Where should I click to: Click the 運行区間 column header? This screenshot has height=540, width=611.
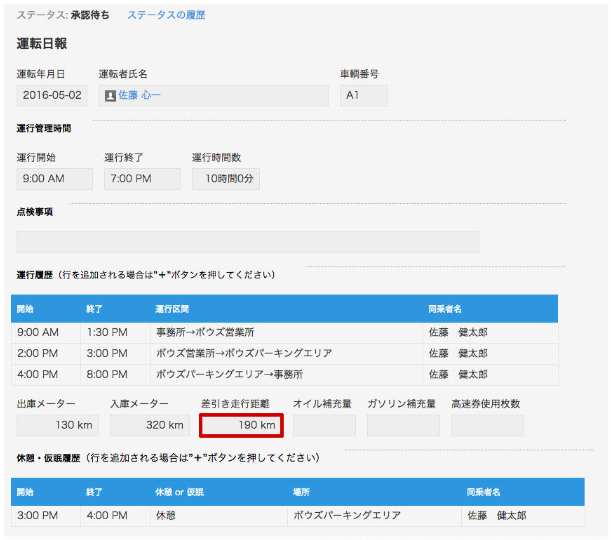coord(172,309)
